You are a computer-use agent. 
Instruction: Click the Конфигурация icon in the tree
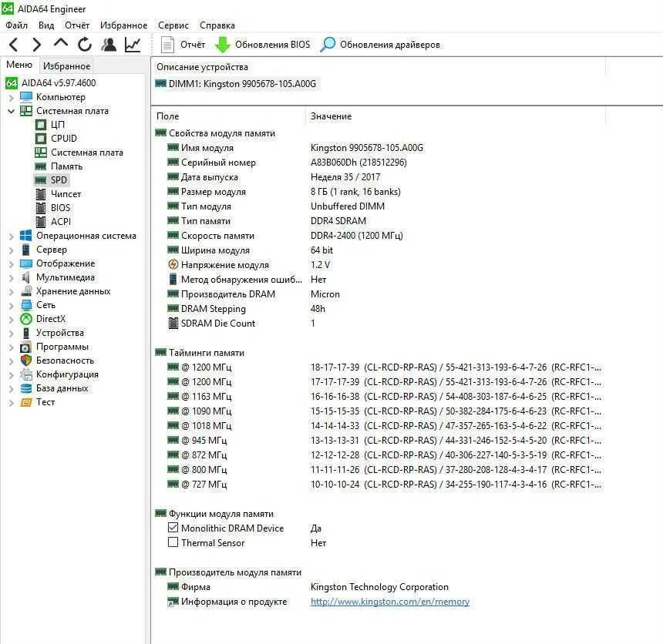point(26,374)
